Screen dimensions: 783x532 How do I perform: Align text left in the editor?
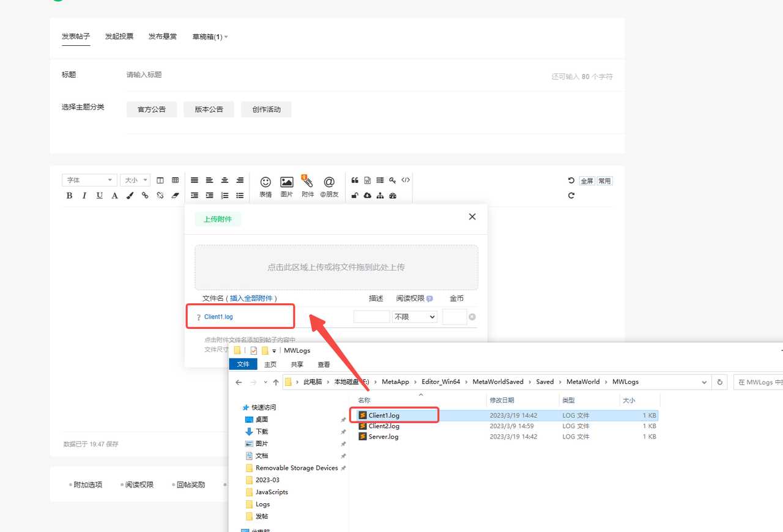[x=209, y=180]
